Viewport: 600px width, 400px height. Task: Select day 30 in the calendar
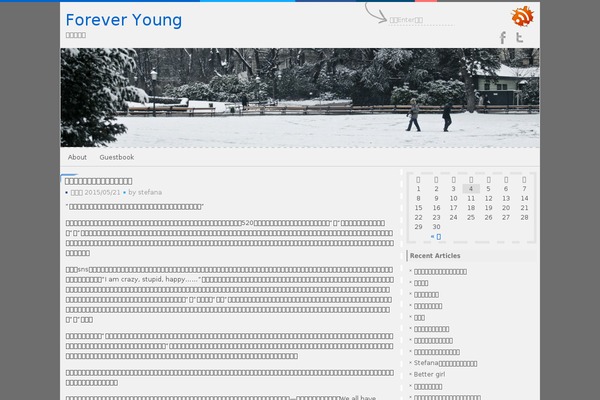tap(436, 227)
